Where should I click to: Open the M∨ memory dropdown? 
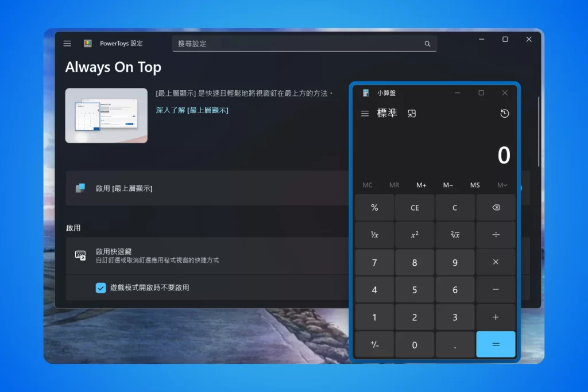point(502,185)
